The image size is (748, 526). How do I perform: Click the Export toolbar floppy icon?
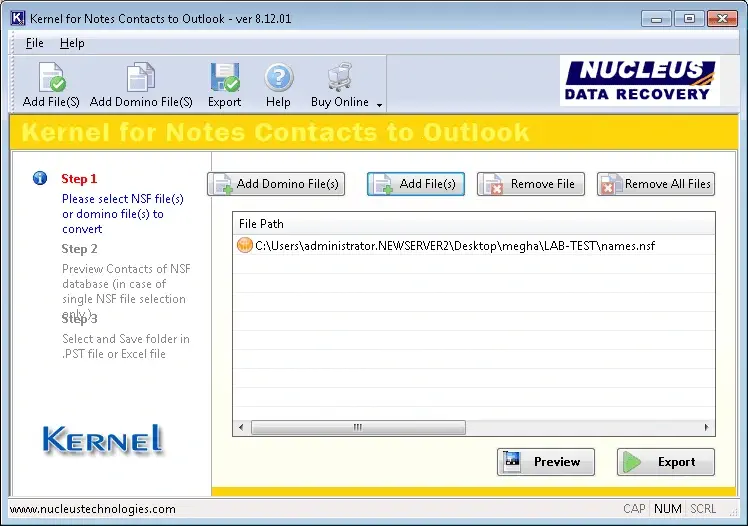pyautogui.click(x=225, y=77)
